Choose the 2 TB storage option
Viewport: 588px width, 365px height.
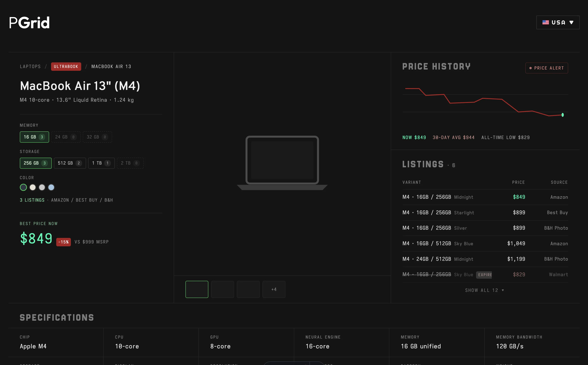[130, 163]
